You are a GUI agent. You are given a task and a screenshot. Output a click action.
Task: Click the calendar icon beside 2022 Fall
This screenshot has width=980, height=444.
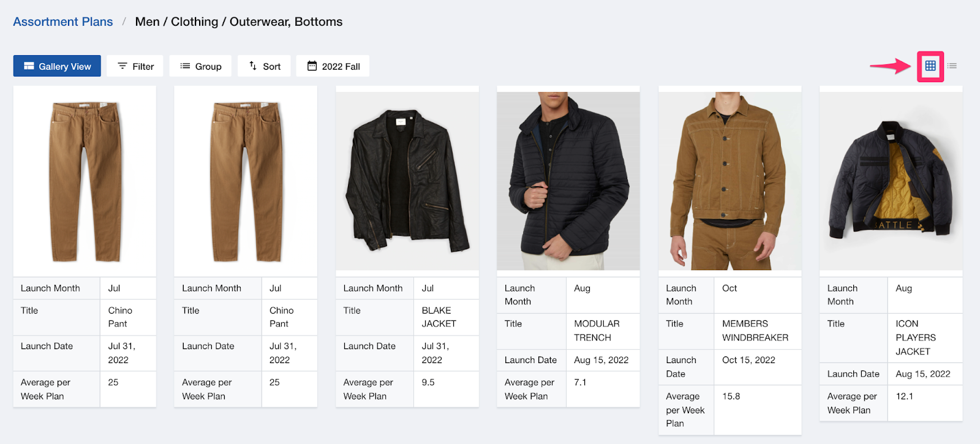312,66
